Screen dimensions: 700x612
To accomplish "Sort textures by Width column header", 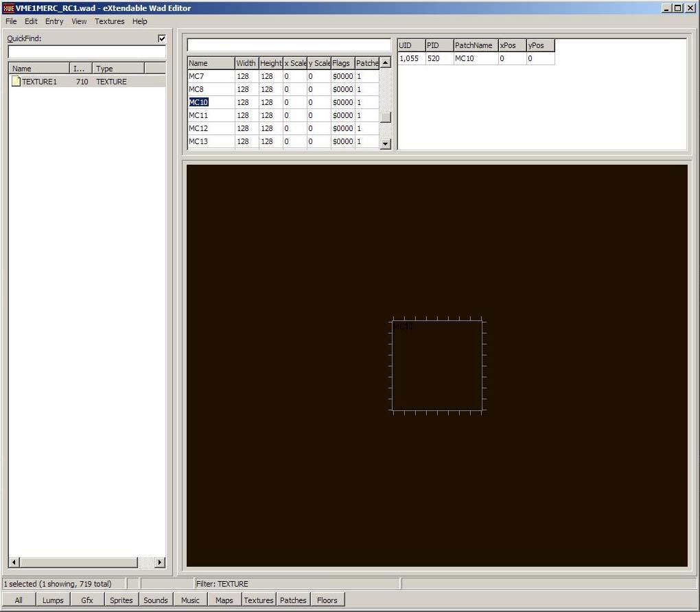I will [246, 63].
